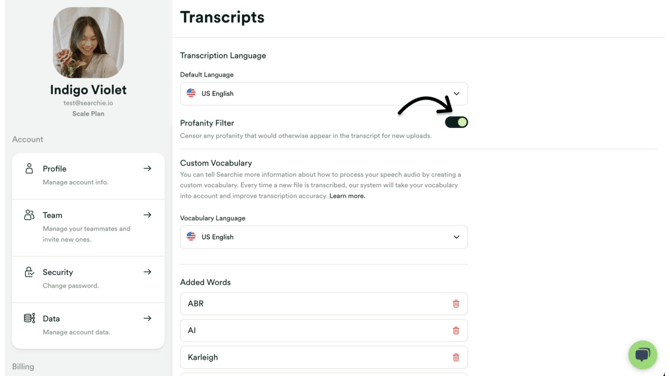Delete the AI vocabulary word
The width and height of the screenshot is (670, 376).
click(456, 331)
